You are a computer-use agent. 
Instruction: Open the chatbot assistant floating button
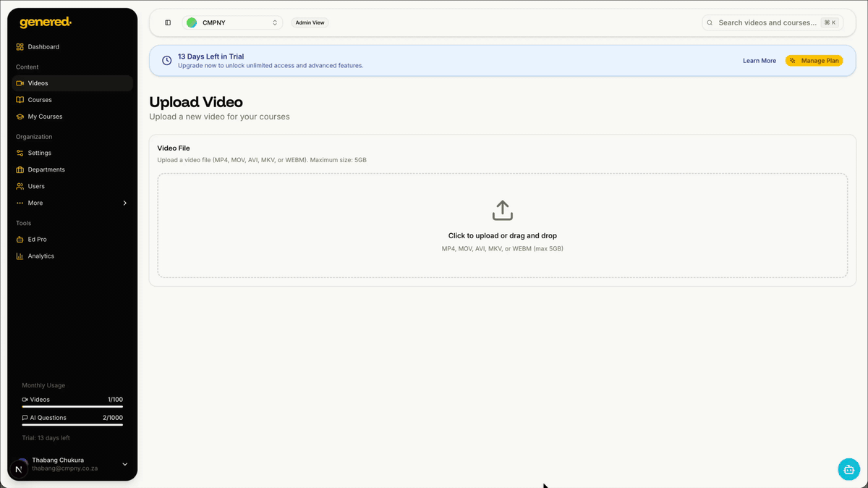pos(849,469)
